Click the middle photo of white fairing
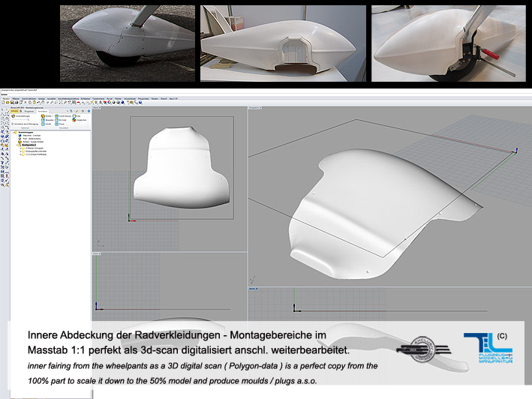 tap(283, 43)
